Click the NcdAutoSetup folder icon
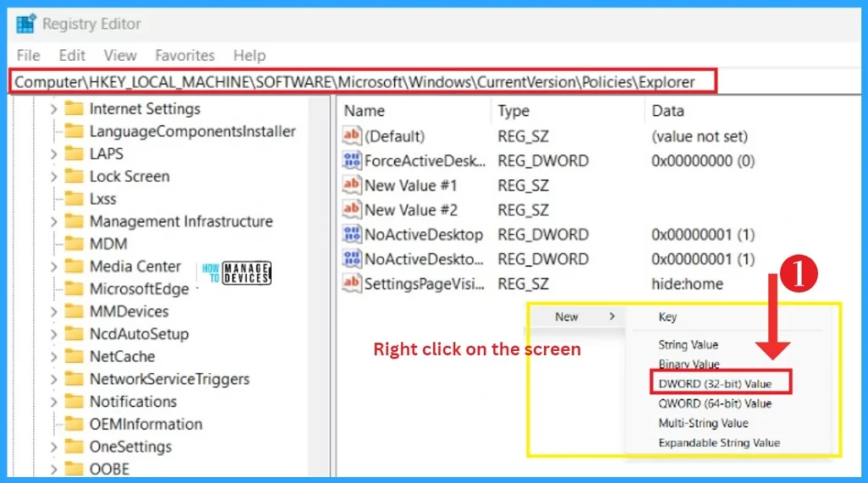 tap(74, 334)
